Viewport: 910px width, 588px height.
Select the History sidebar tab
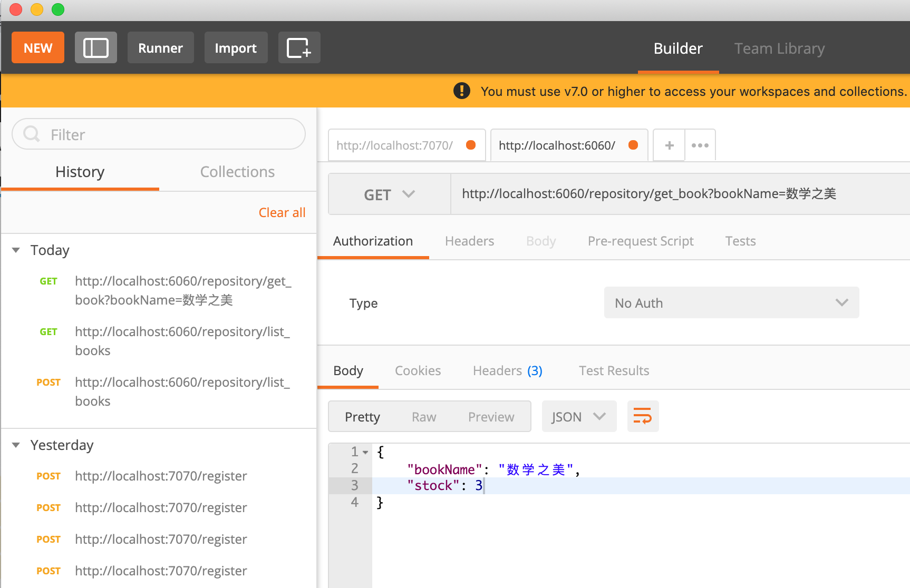80,172
